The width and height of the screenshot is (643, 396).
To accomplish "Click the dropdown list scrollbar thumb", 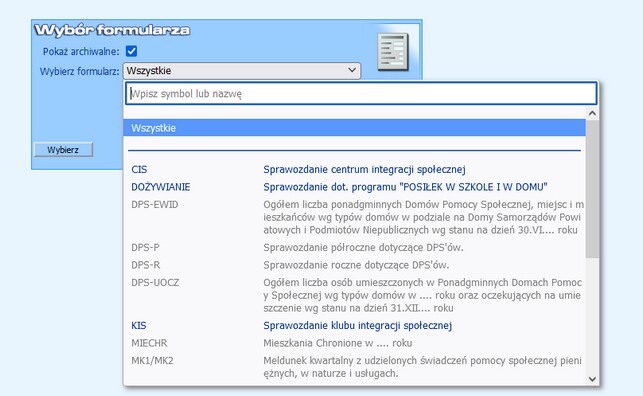I will (x=592, y=189).
